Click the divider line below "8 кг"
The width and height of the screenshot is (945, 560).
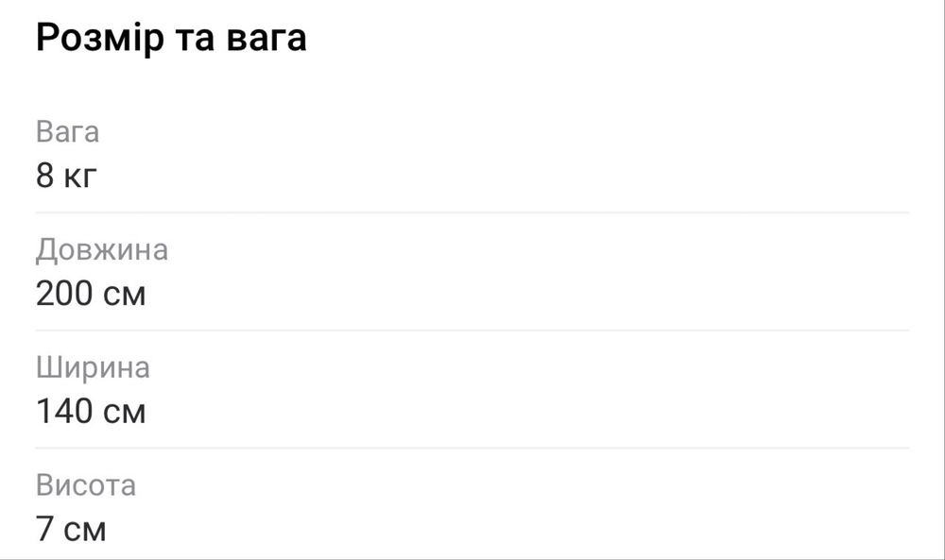coord(472,212)
